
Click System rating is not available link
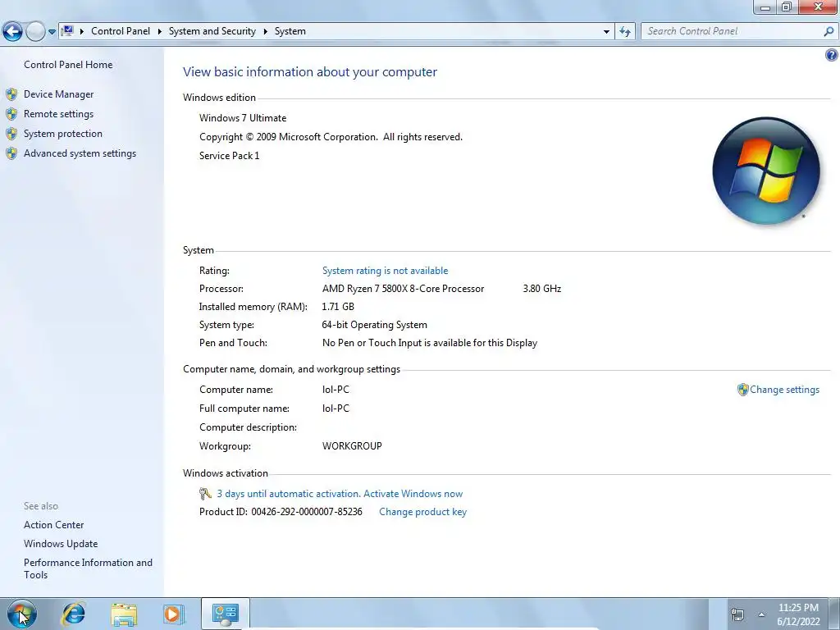coord(385,271)
